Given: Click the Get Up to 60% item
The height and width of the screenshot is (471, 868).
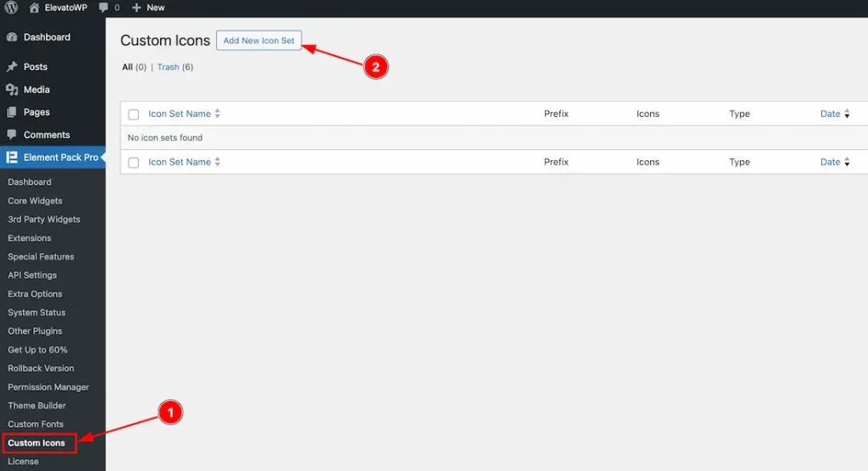Looking at the screenshot, I should tap(37, 350).
